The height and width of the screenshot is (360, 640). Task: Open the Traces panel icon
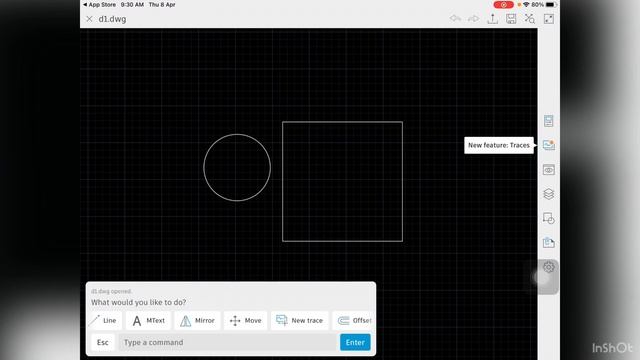click(549, 145)
